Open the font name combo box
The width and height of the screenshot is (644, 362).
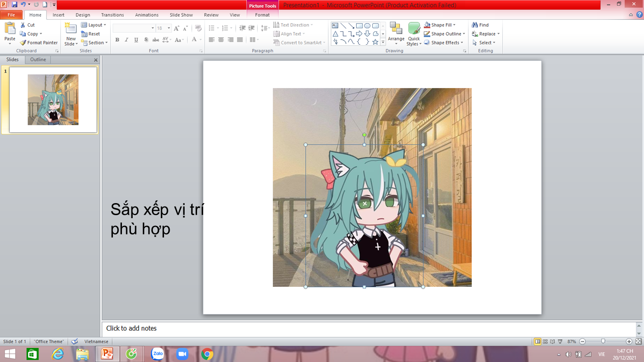[134, 28]
